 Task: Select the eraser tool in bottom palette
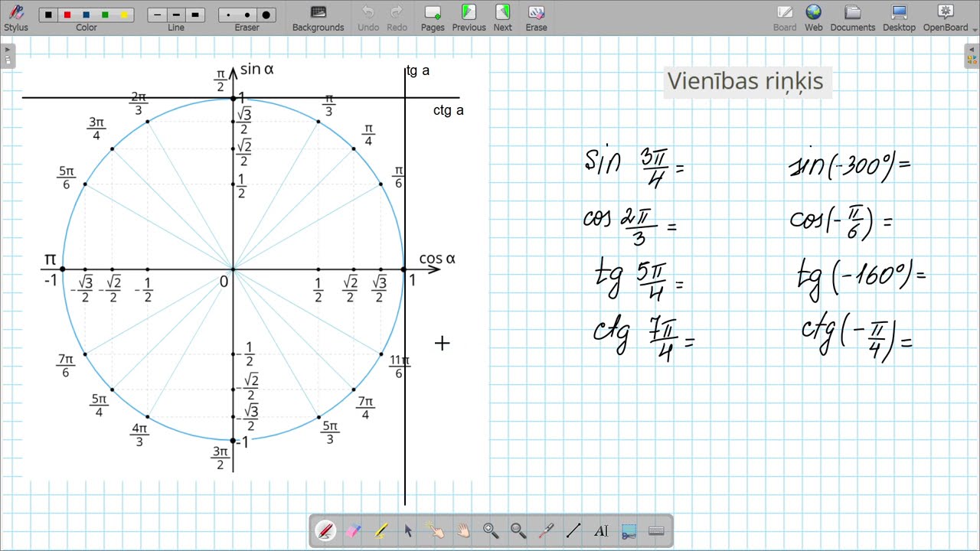tap(353, 530)
